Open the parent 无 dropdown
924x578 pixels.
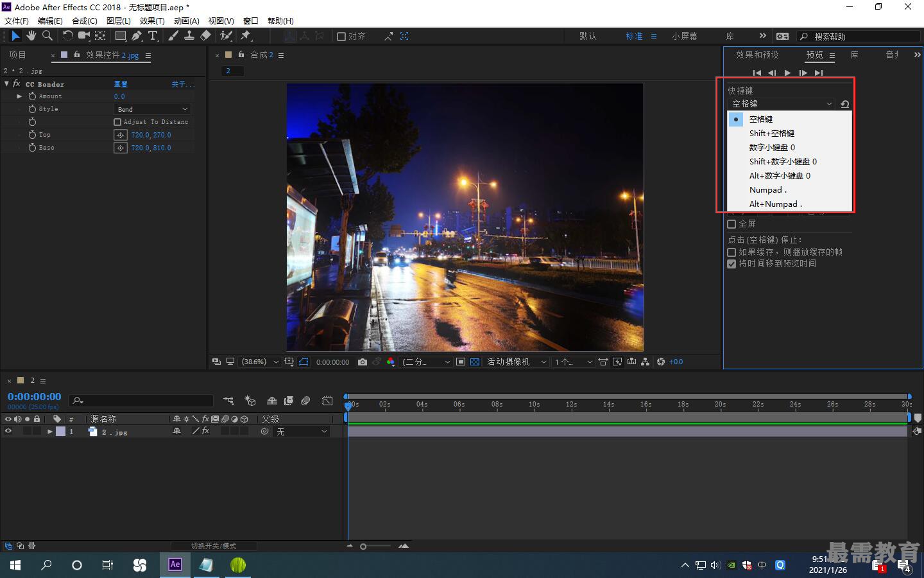302,432
